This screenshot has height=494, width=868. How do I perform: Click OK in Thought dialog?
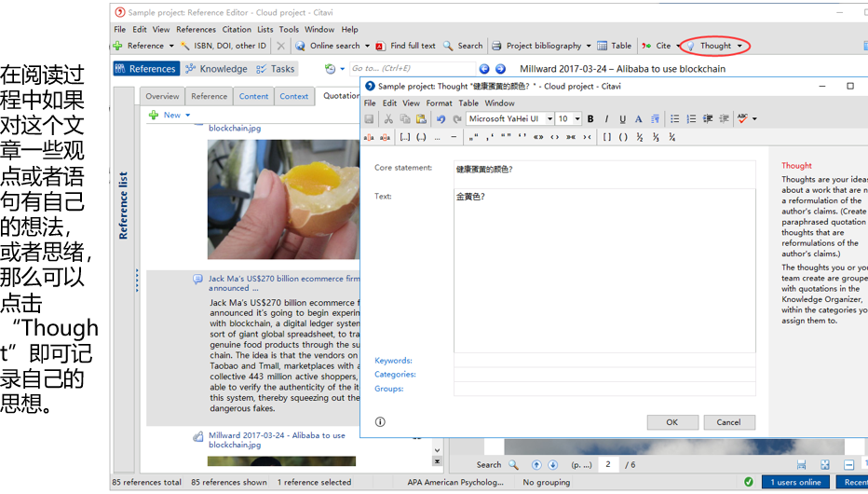coord(672,422)
